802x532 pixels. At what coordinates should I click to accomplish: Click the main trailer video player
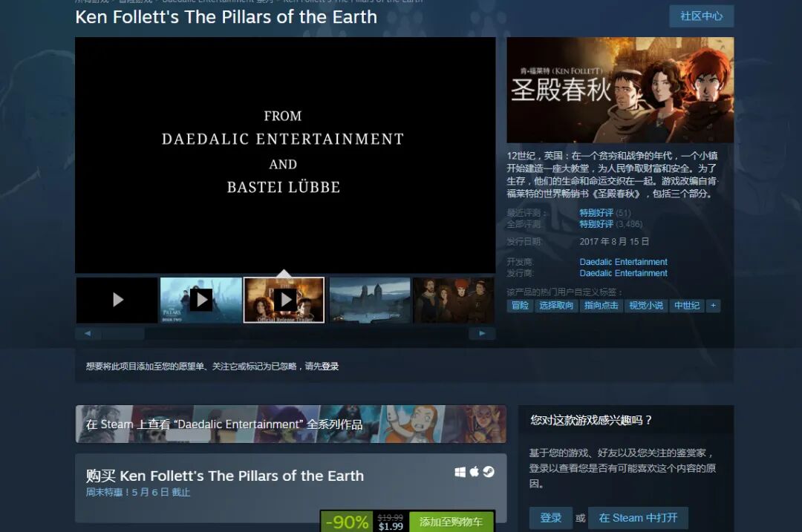285,155
